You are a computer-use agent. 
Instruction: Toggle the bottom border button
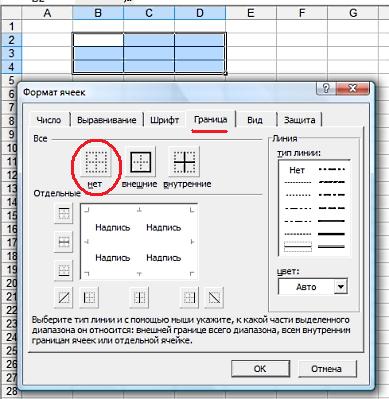point(63,270)
